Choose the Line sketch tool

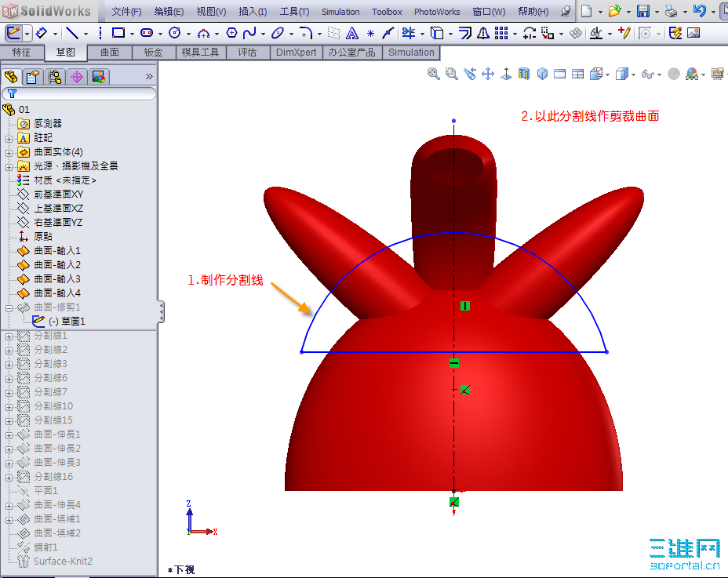pyautogui.click(x=72, y=33)
